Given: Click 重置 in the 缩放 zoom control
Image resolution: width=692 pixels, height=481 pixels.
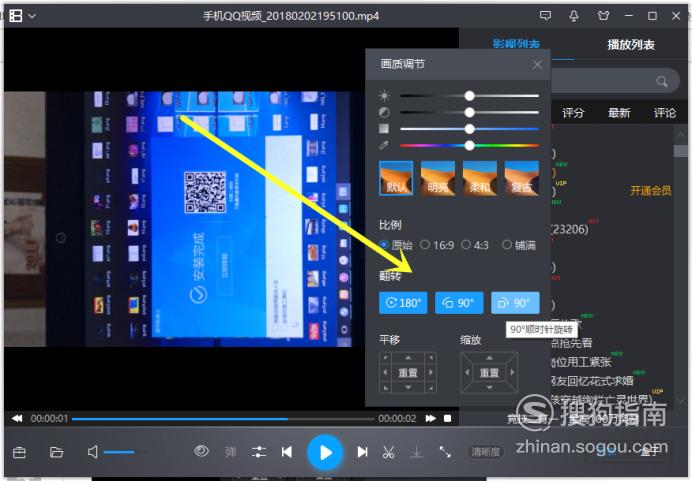Looking at the screenshot, I should [489, 372].
